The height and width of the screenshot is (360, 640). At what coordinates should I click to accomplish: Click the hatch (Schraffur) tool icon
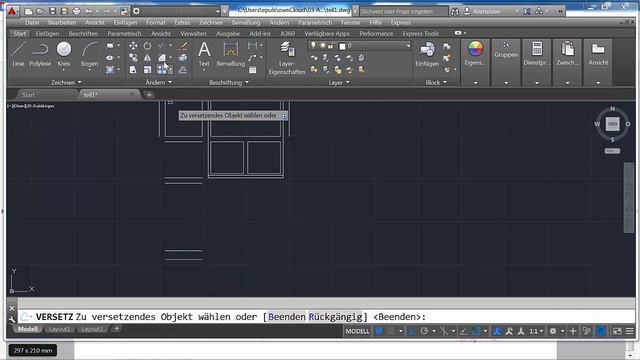coord(110,70)
